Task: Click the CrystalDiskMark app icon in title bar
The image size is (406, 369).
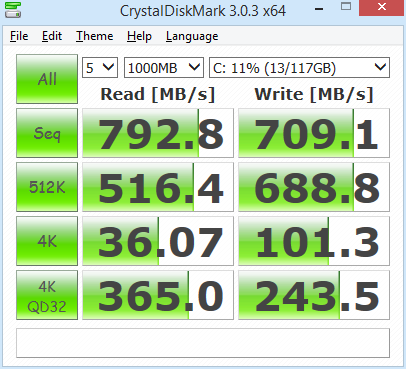Action: (x=13, y=10)
